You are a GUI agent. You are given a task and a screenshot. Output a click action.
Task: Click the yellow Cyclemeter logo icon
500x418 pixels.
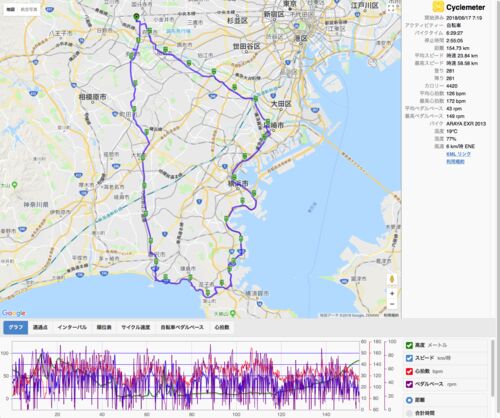(438, 7)
